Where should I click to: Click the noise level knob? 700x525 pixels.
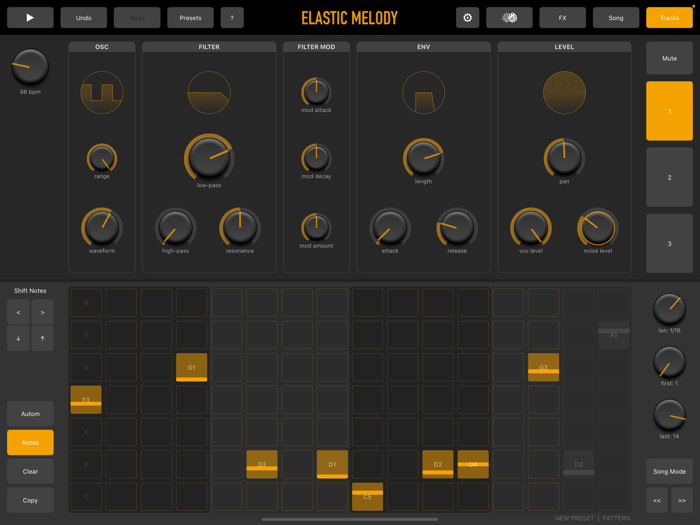tap(597, 227)
